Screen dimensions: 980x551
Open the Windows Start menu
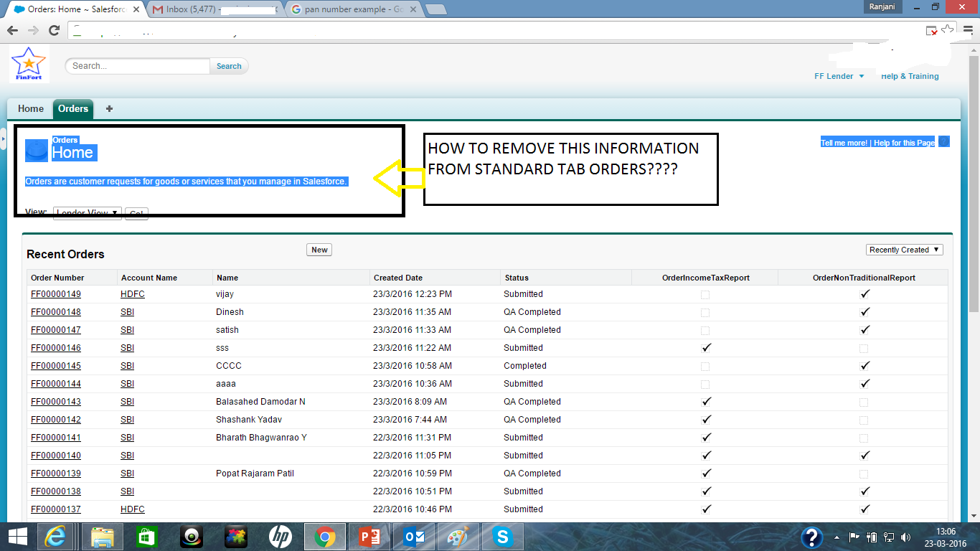point(17,537)
